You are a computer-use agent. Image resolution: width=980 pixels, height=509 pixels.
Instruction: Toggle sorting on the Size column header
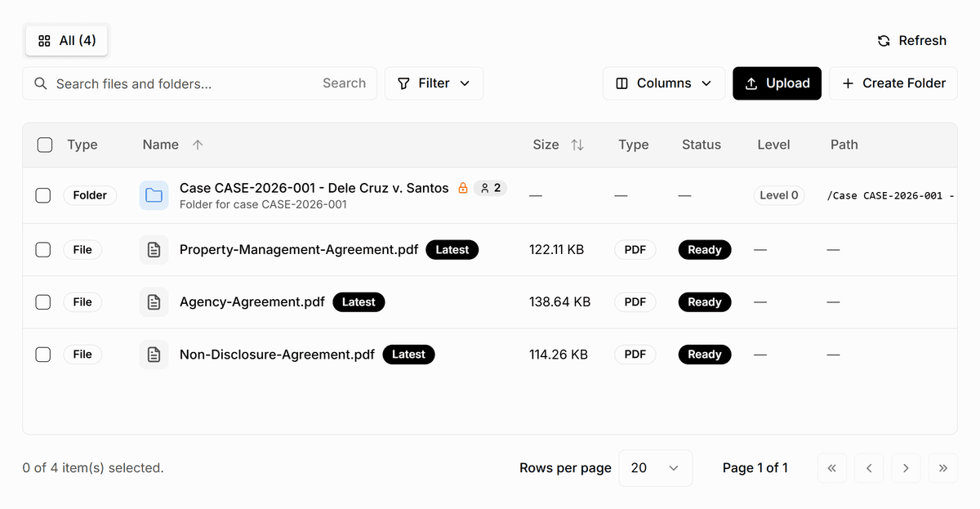[x=559, y=145]
